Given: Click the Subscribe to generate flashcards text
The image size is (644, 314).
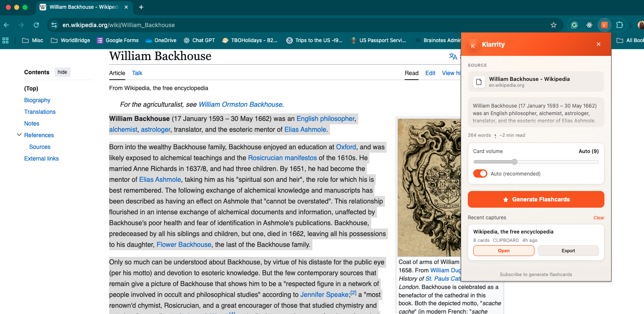Looking at the screenshot, I should click(536, 274).
